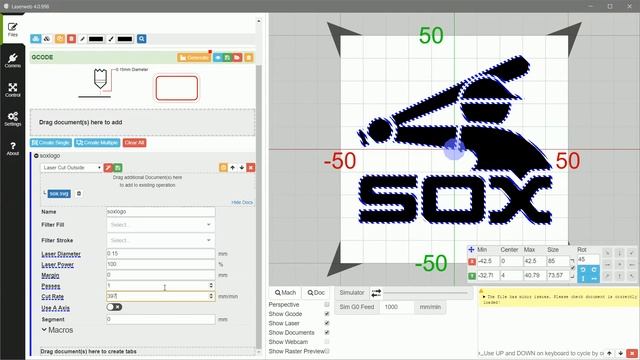This screenshot has width=640, height=360.
Task: Click the Generate gcode button
Action: pos(194,58)
